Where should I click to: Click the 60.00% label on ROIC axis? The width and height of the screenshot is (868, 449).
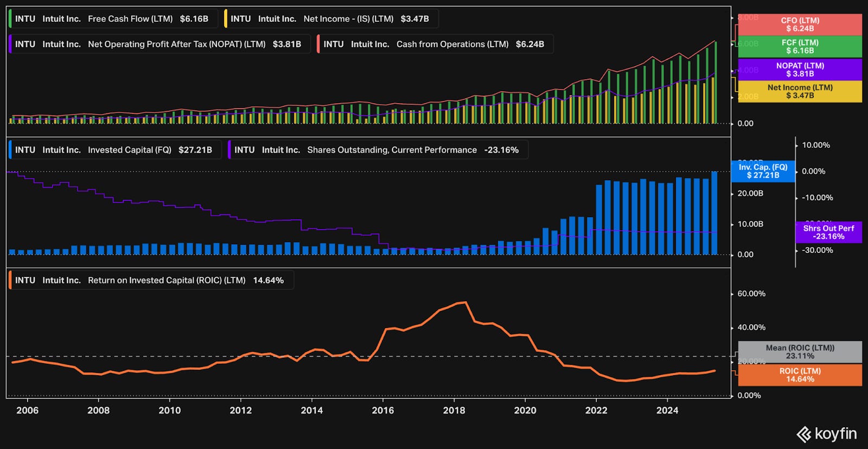(751, 294)
